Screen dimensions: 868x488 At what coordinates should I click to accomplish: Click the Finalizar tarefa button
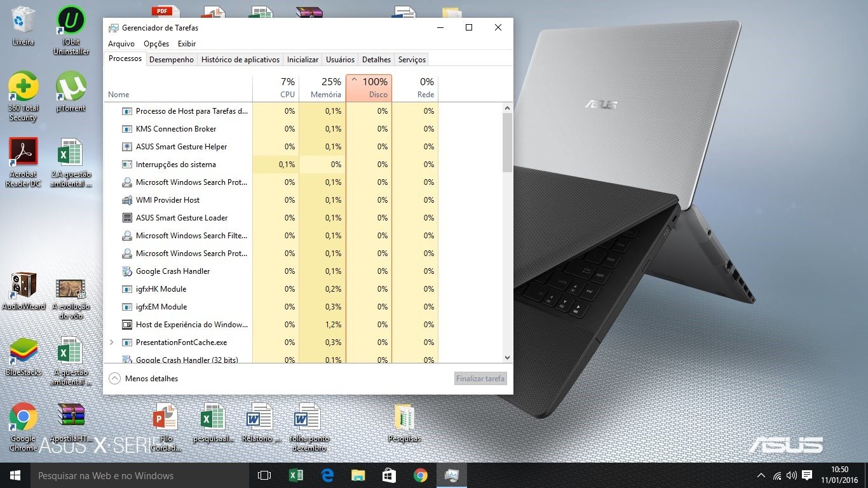point(481,379)
